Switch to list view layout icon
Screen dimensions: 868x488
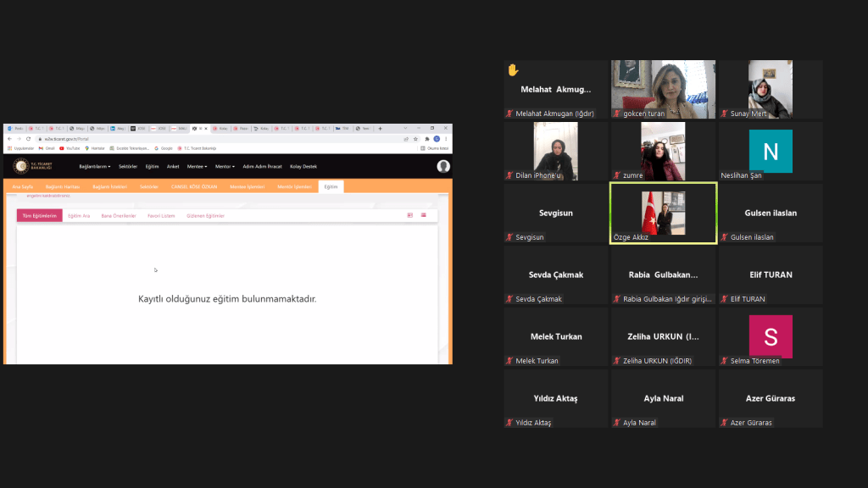coord(424,215)
